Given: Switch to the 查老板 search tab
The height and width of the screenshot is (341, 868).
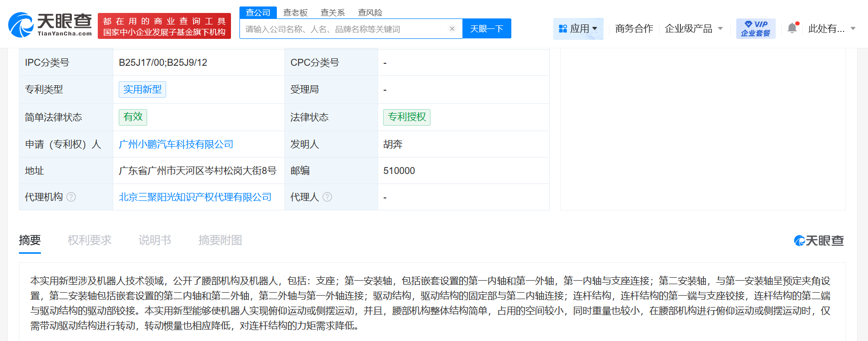Looking at the screenshot, I should pyautogui.click(x=295, y=12).
